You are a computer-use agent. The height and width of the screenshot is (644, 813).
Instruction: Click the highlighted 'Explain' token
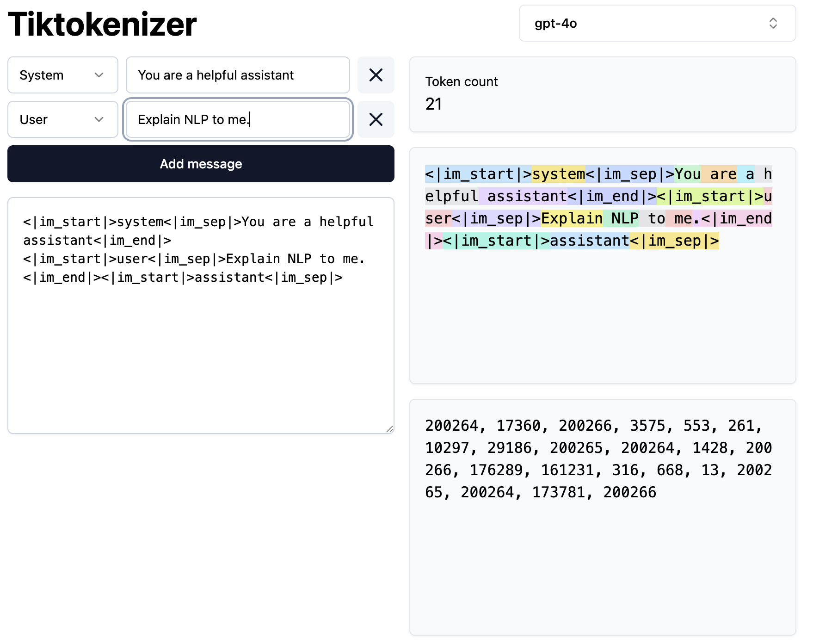(x=572, y=219)
